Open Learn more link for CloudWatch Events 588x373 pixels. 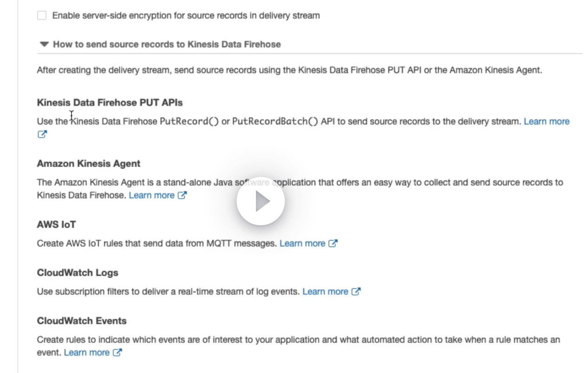(x=86, y=353)
